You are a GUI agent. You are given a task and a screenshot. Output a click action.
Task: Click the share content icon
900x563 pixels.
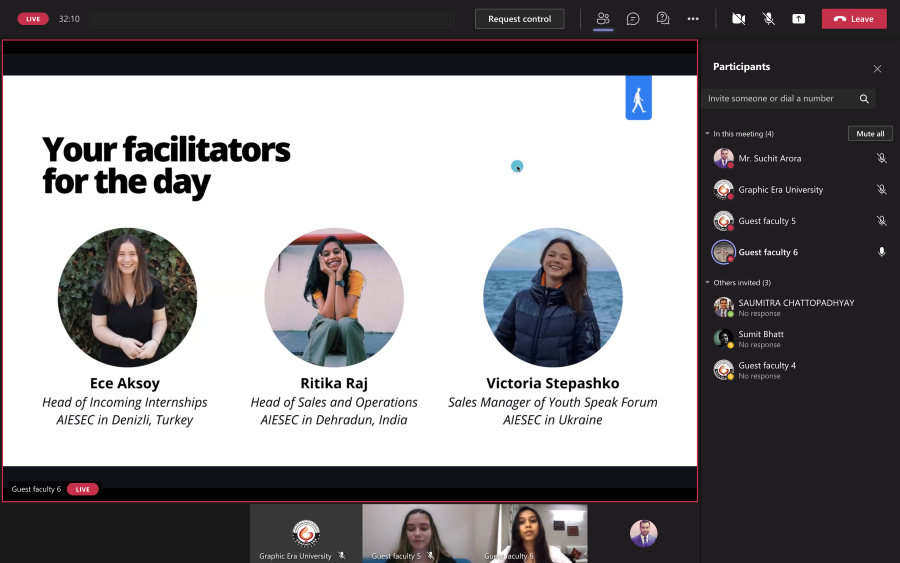coord(798,19)
